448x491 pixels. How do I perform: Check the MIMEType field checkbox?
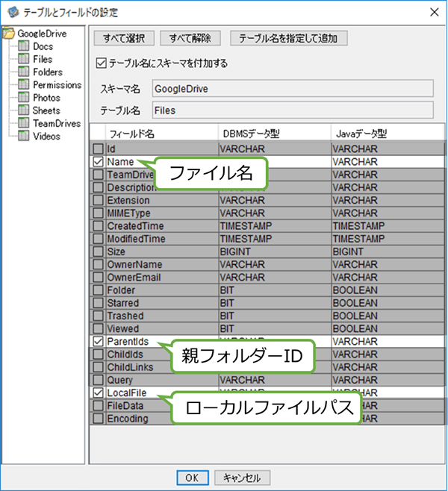(x=98, y=213)
